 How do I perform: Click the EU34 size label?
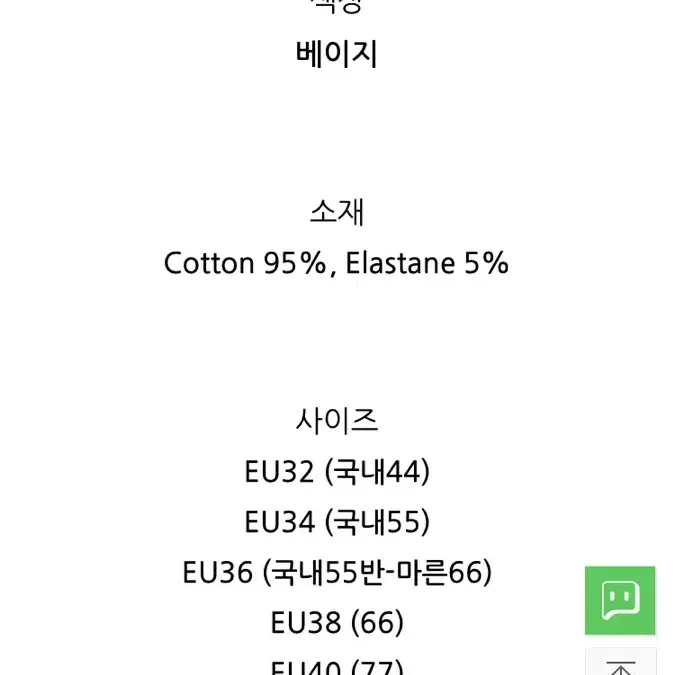pos(279,522)
